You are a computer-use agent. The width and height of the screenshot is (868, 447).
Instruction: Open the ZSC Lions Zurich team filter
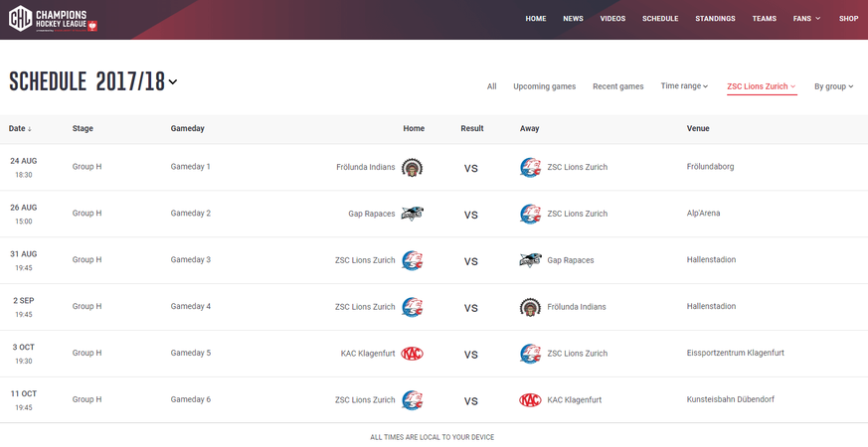tap(762, 86)
